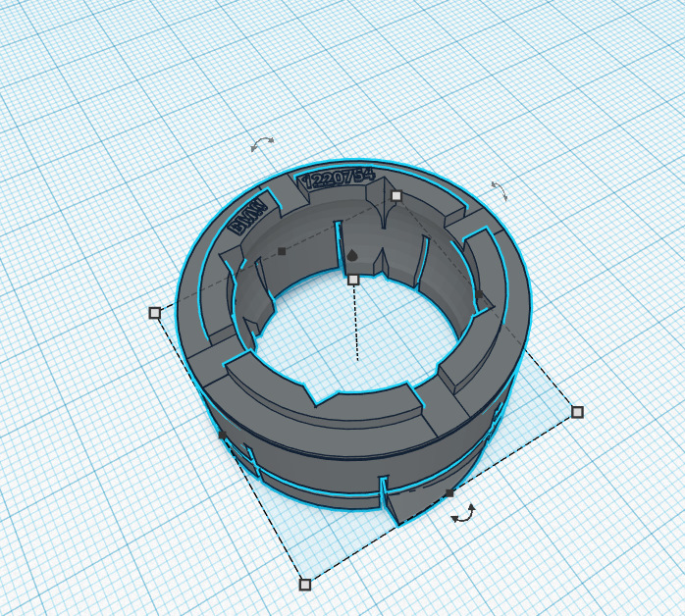
Task: Click the black edge handle on the ring's inner right wall
Action: (x=479, y=294)
